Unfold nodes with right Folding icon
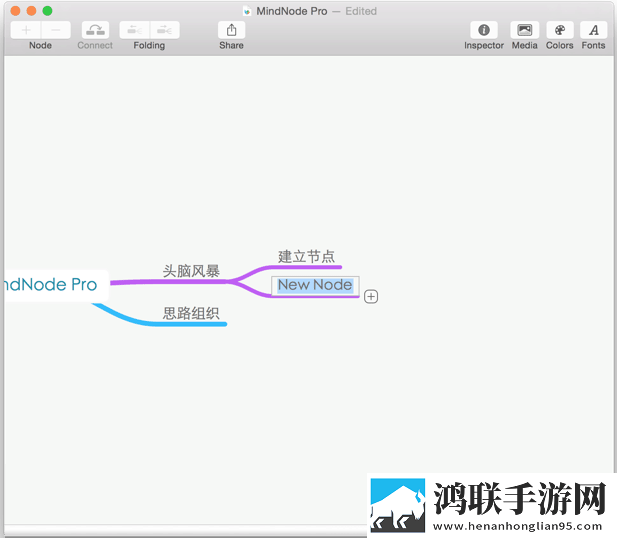617x538 pixels. click(164, 30)
